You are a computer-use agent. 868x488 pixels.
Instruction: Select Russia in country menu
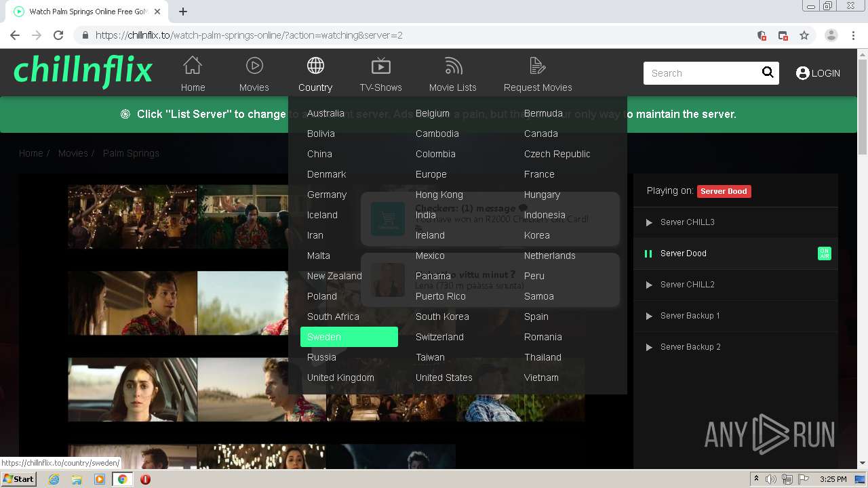[321, 357]
